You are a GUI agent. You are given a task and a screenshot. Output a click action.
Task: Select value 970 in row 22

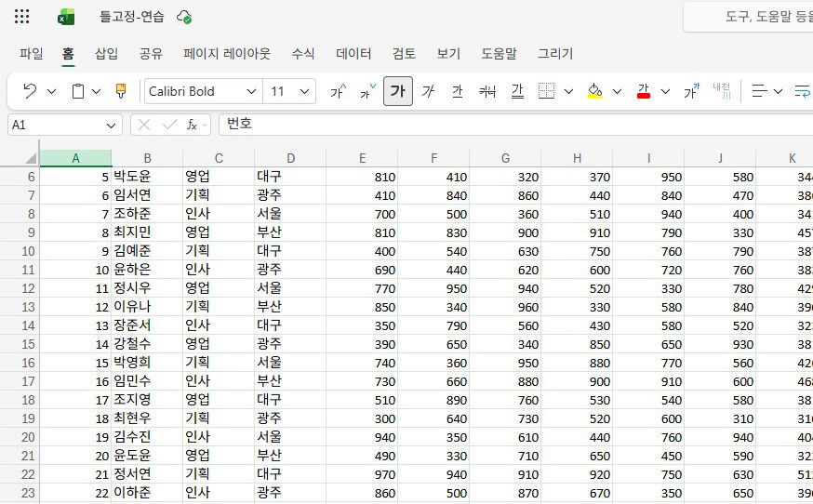click(362, 474)
